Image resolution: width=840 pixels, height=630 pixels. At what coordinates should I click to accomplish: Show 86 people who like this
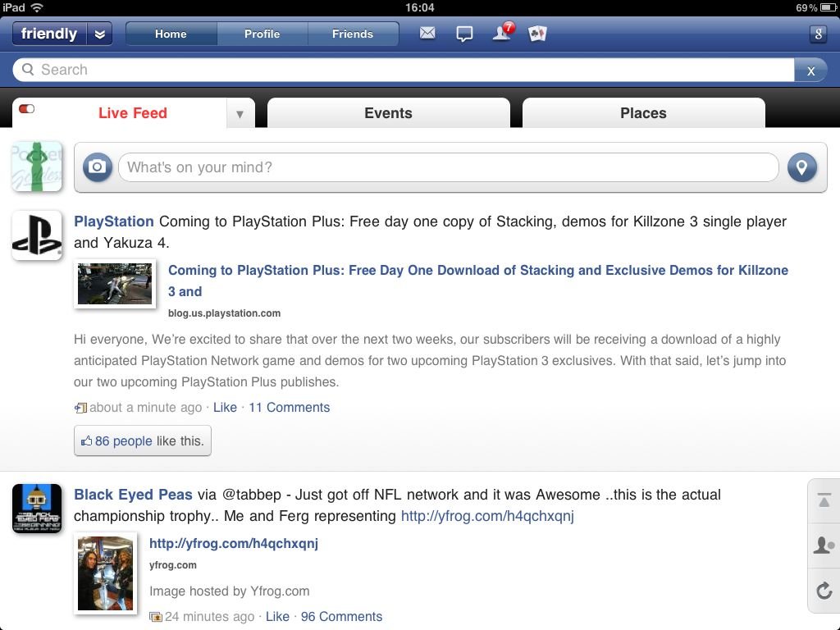(x=143, y=441)
